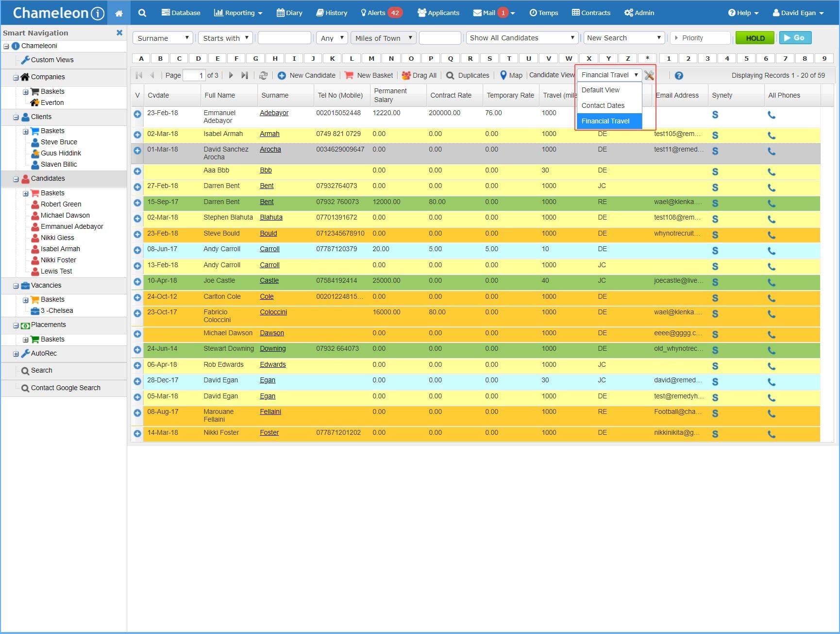Open the New Search dropdown

(624, 38)
